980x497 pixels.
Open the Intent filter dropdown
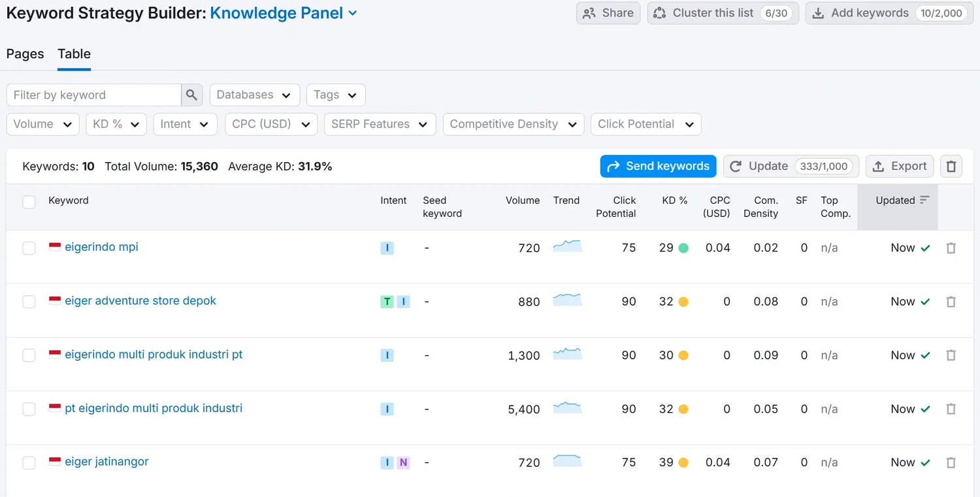185,124
